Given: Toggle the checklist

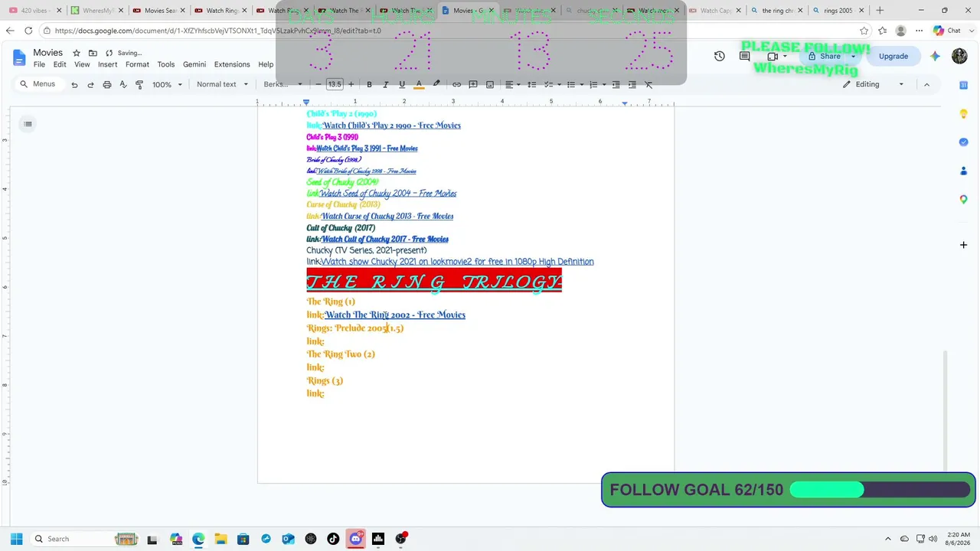Looking at the screenshot, I should (550, 84).
